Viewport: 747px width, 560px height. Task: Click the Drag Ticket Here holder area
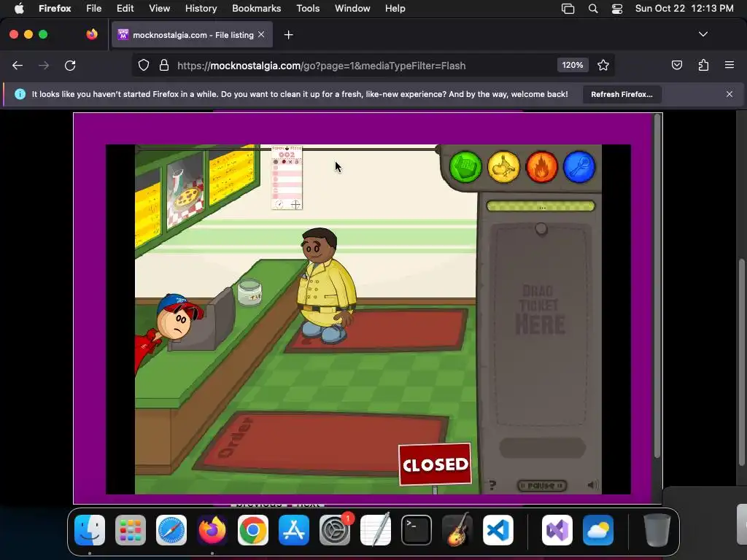[541, 326]
